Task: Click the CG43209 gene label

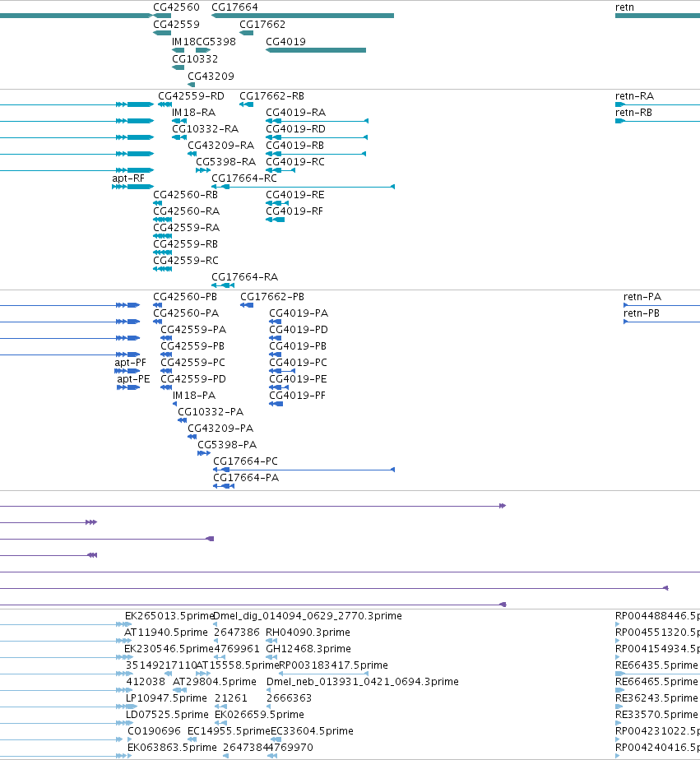Action: [x=211, y=76]
